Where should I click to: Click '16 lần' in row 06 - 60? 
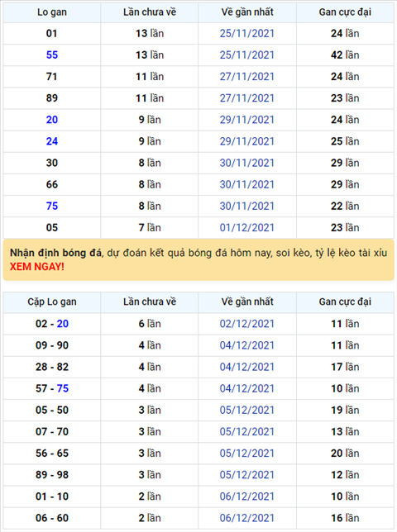(x=345, y=518)
